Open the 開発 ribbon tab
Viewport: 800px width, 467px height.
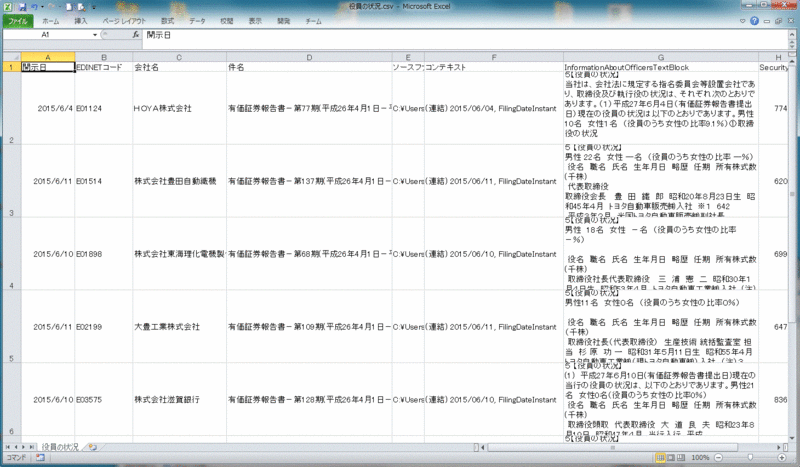[284, 21]
